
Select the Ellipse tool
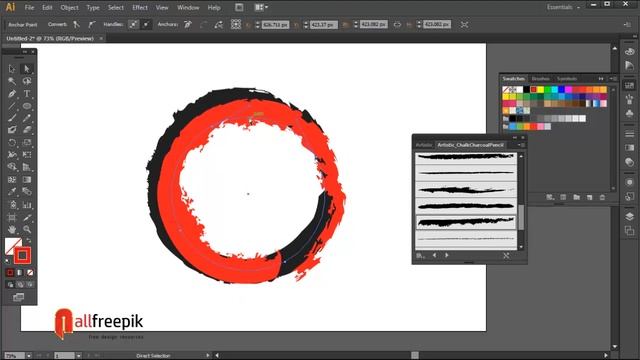(x=27, y=106)
